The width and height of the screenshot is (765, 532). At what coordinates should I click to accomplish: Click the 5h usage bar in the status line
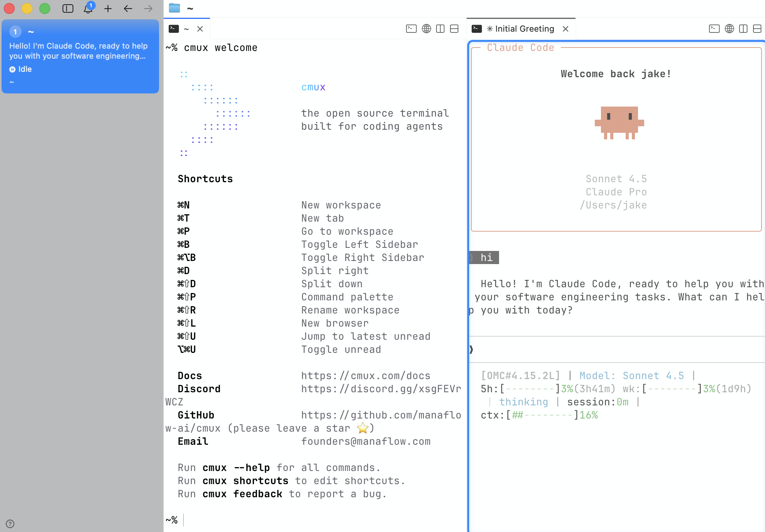point(548,389)
